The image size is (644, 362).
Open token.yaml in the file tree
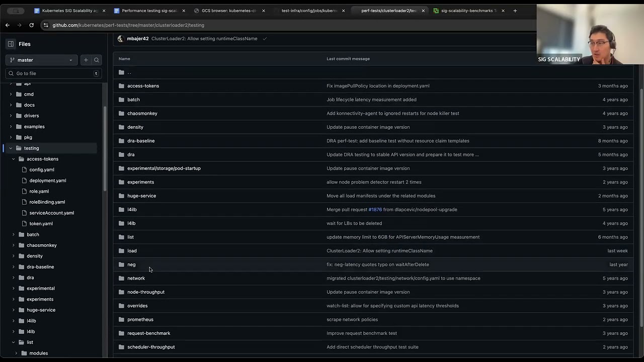41,224
